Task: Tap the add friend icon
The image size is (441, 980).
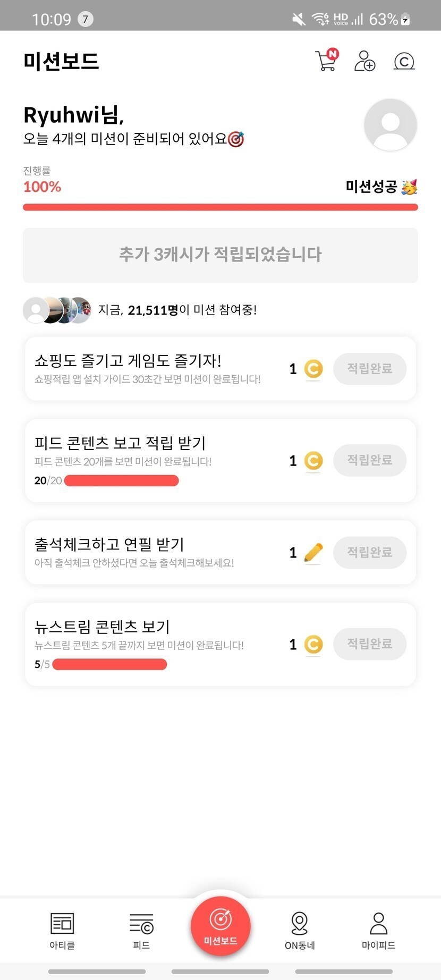Action: (364, 61)
